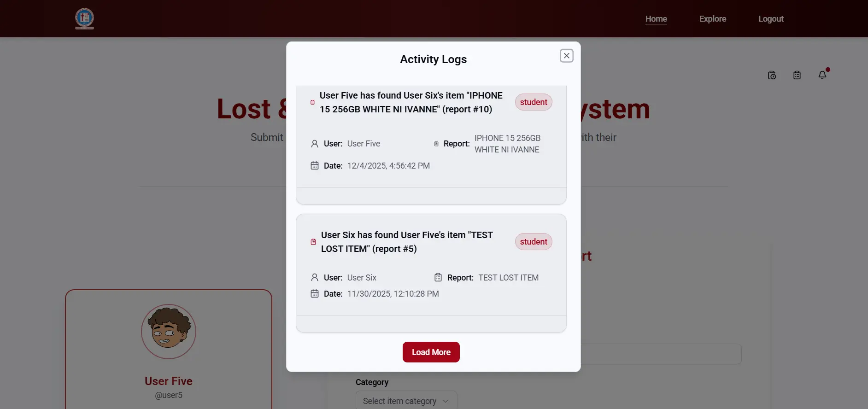
Task: Open the Explore page
Action: coord(712,19)
